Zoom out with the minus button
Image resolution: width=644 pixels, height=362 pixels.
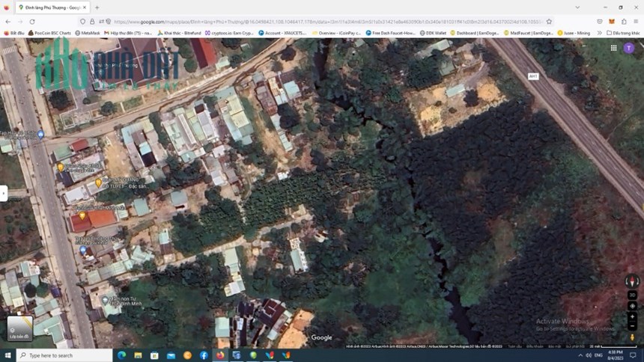pyautogui.click(x=632, y=326)
